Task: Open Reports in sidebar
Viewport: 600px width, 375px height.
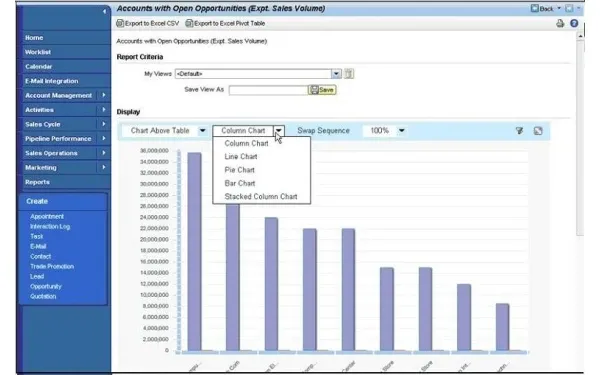Action: point(37,182)
